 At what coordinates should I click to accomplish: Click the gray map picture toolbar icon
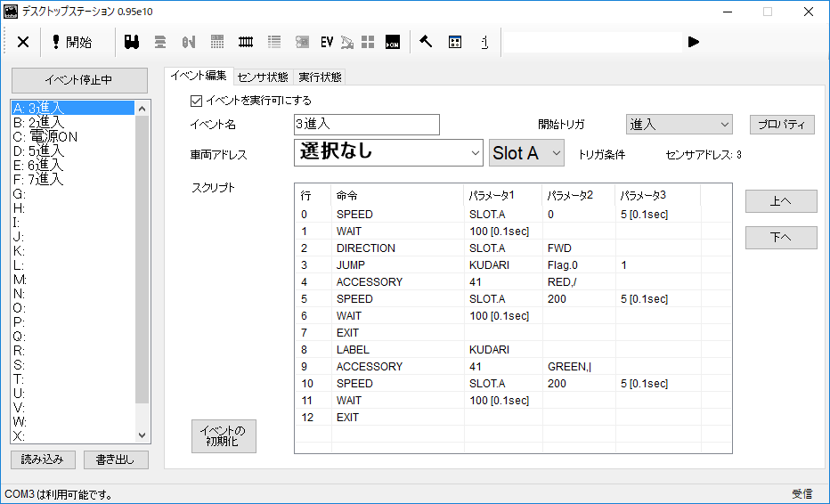pos(302,42)
